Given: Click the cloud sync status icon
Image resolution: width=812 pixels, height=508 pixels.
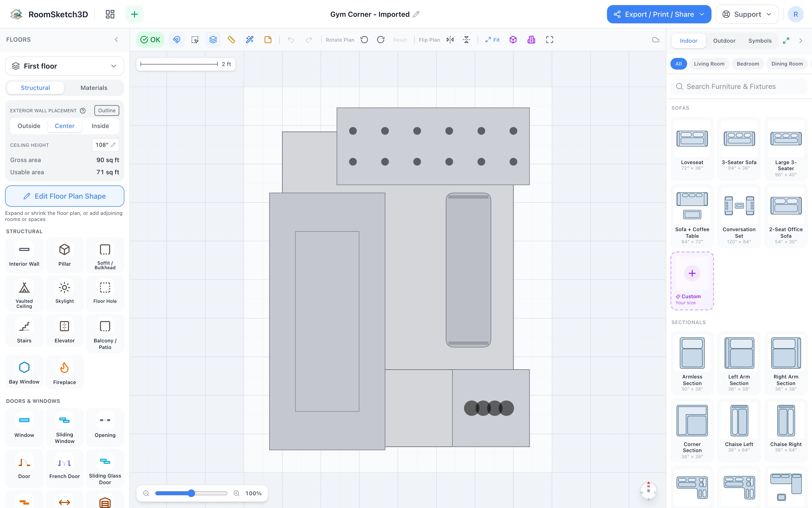Looking at the screenshot, I should point(656,40).
